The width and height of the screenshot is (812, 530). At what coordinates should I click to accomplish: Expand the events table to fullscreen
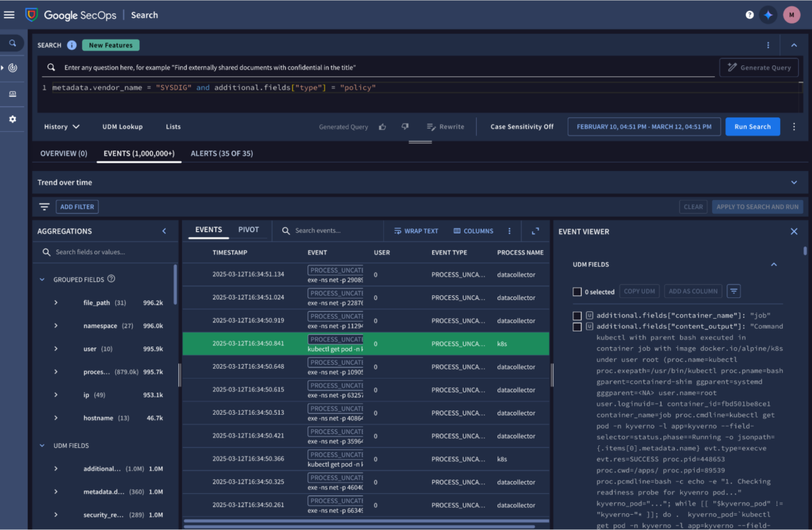tap(536, 231)
